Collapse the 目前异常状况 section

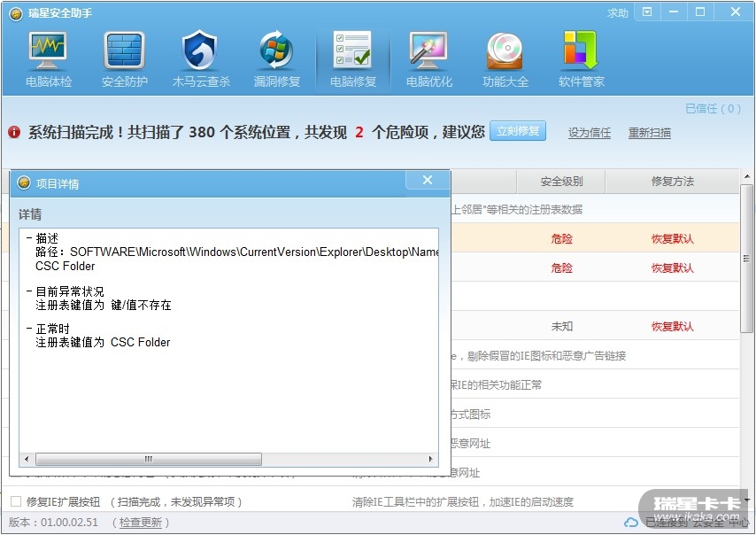point(29,291)
